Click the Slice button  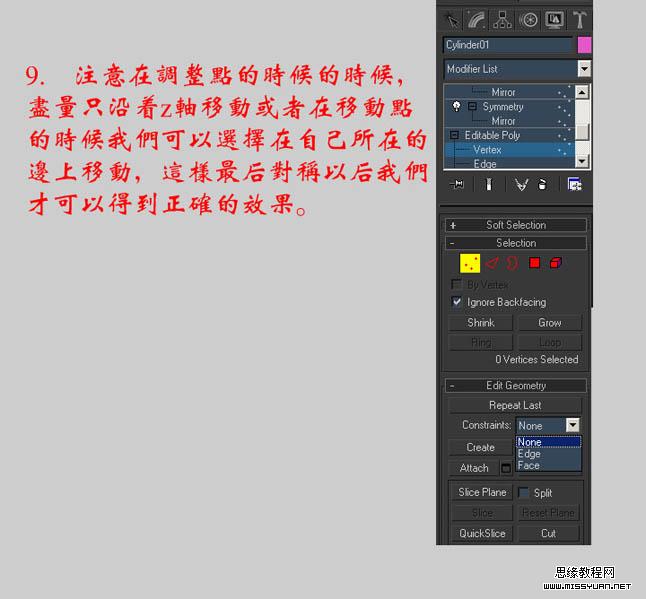482,513
